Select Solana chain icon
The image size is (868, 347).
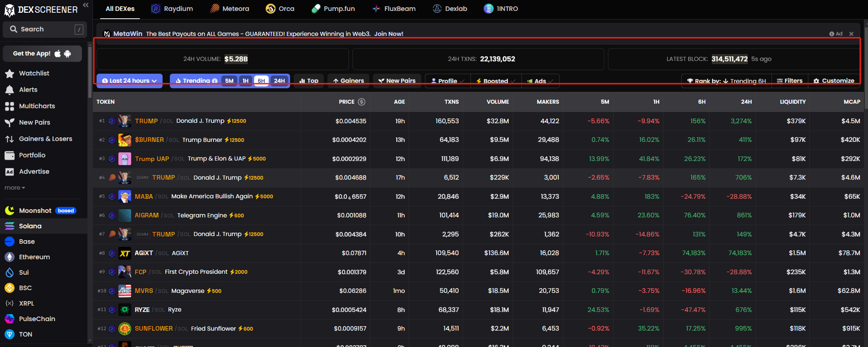[10, 226]
